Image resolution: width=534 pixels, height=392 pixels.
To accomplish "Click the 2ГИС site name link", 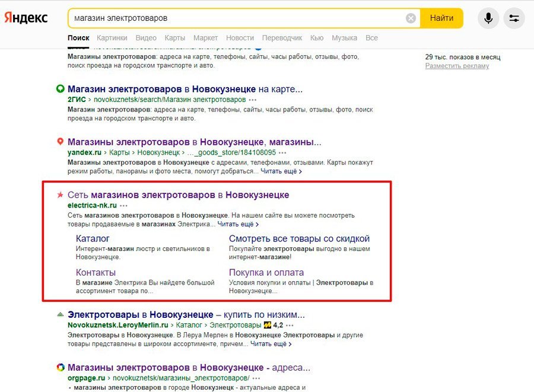I will tap(77, 100).
